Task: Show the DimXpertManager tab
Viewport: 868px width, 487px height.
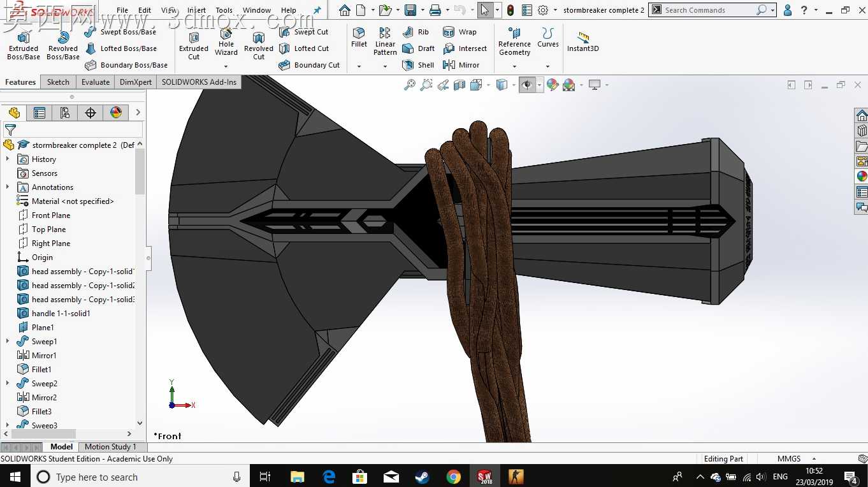Action: (90, 113)
